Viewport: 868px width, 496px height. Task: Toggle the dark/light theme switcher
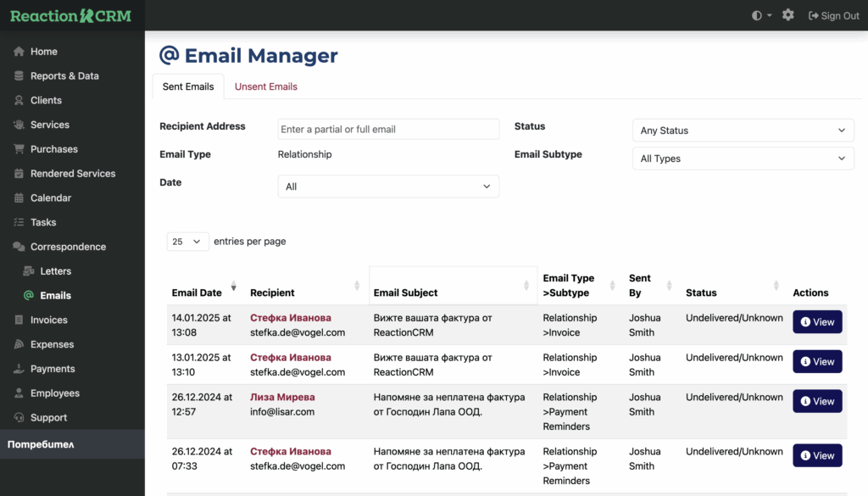pyautogui.click(x=761, y=15)
